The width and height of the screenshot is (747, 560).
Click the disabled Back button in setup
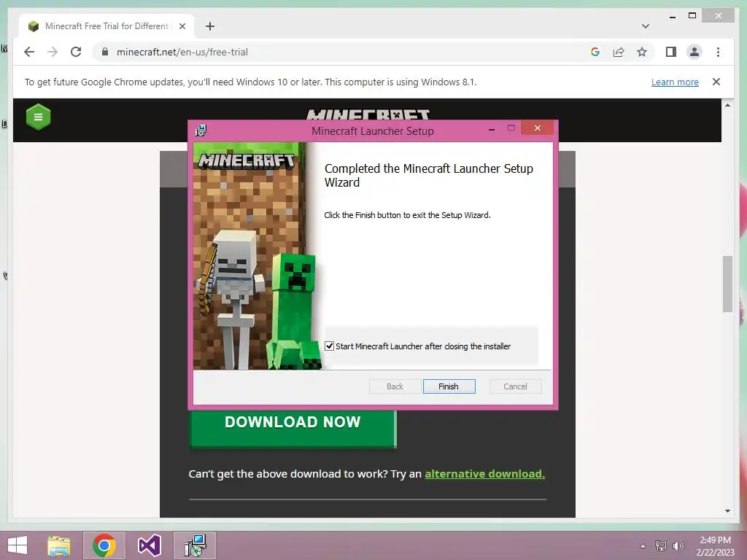395,386
